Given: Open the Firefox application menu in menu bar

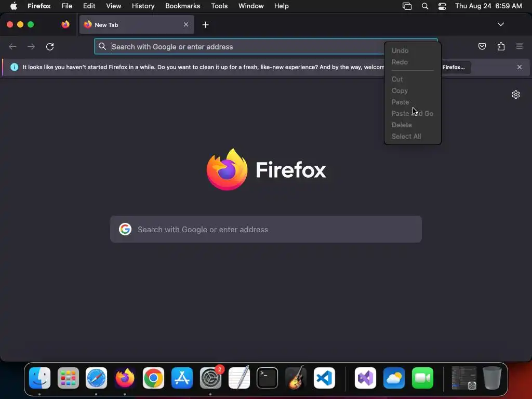Looking at the screenshot, I should pos(39,6).
